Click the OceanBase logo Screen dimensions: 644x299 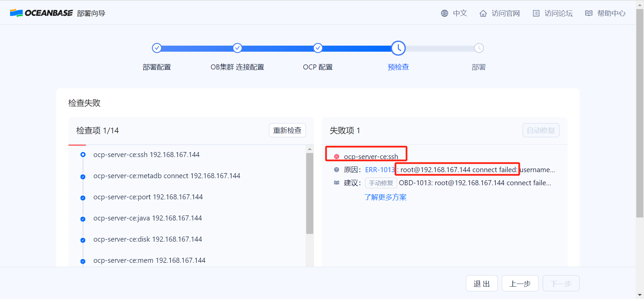(41, 13)
